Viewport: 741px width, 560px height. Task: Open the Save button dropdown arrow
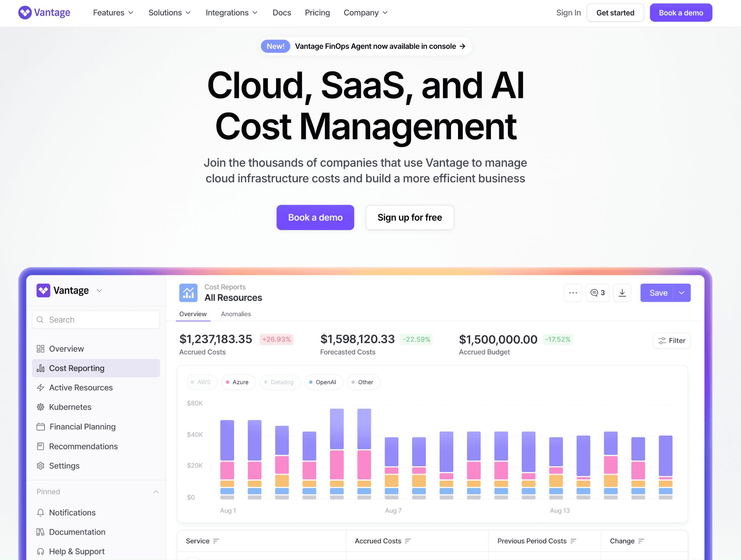point(682,293)
